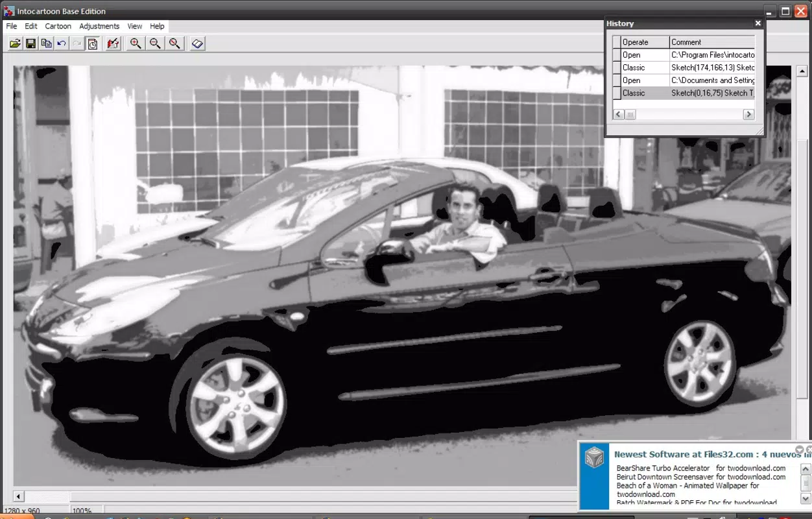Open the File menu
The image size is (812, 519).
(x=12, y=26)
